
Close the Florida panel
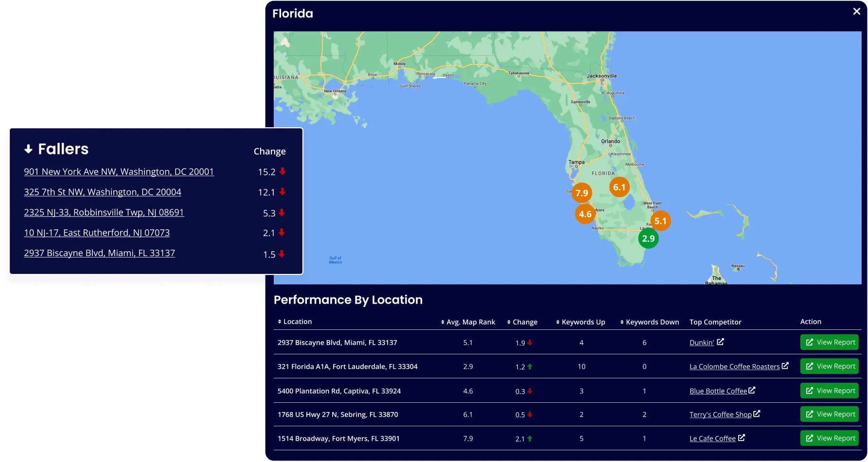(856, 11)
